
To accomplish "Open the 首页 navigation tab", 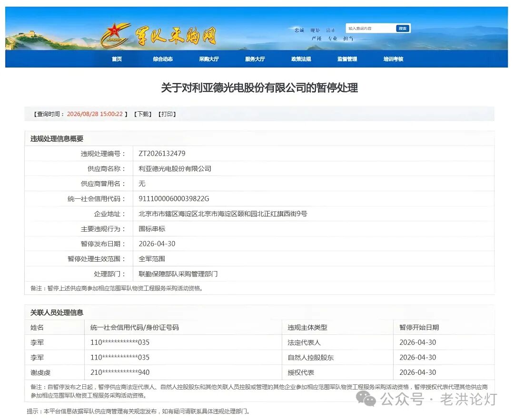I will 117,59.
